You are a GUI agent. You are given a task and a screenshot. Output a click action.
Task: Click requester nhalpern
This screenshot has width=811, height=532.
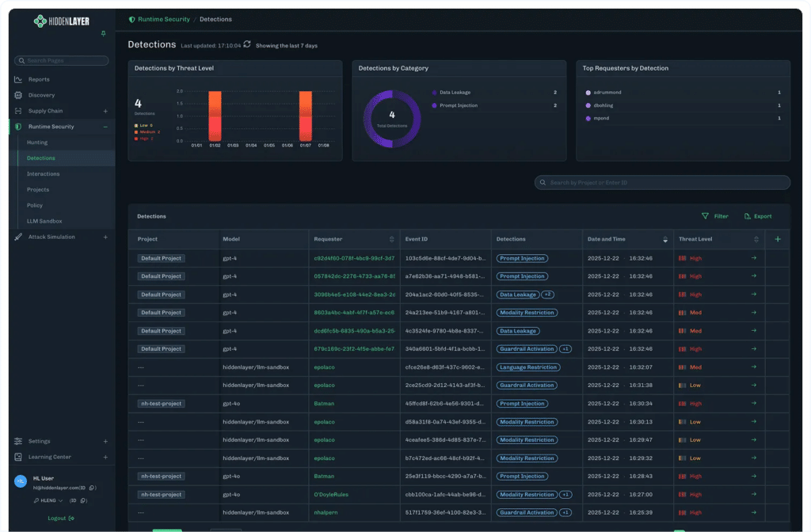(x=326, y=513)
